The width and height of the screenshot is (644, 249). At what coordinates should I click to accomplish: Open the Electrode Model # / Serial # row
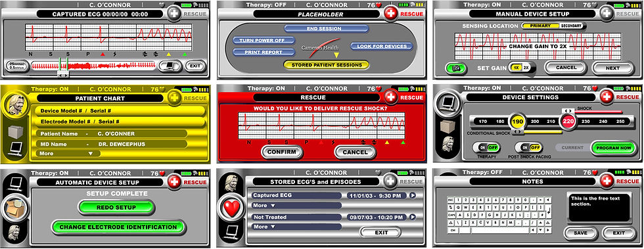pyautogui.click(x=119, y=122)
